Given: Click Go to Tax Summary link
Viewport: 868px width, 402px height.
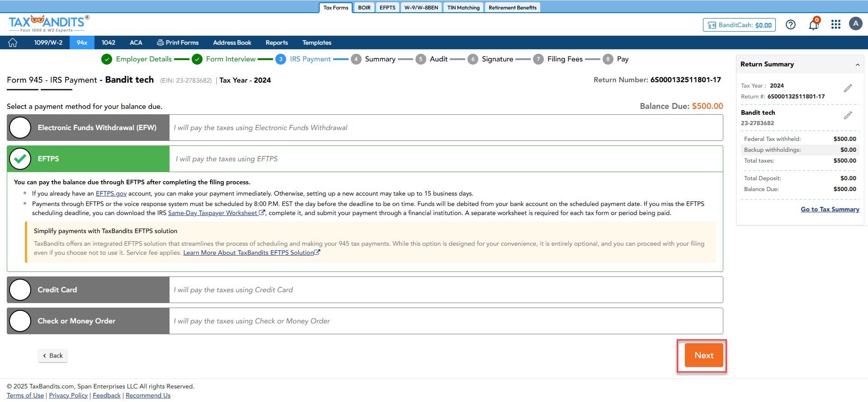Looking at the screenshot, I should pos(830,209).
